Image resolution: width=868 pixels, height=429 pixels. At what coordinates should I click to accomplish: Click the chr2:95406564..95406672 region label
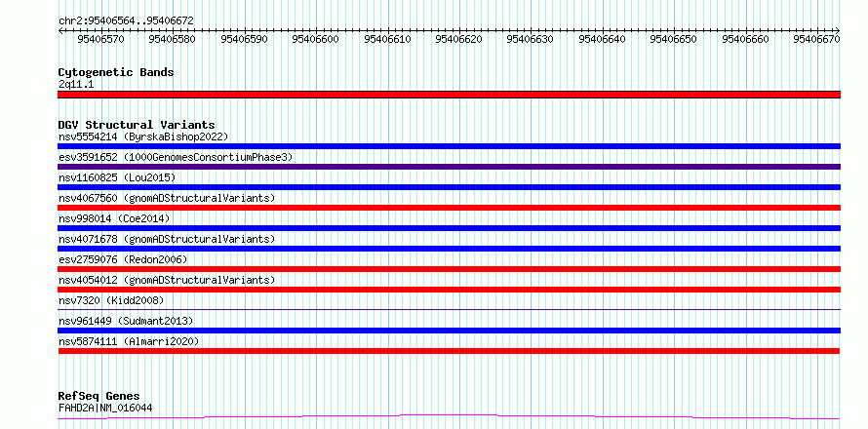126,20
